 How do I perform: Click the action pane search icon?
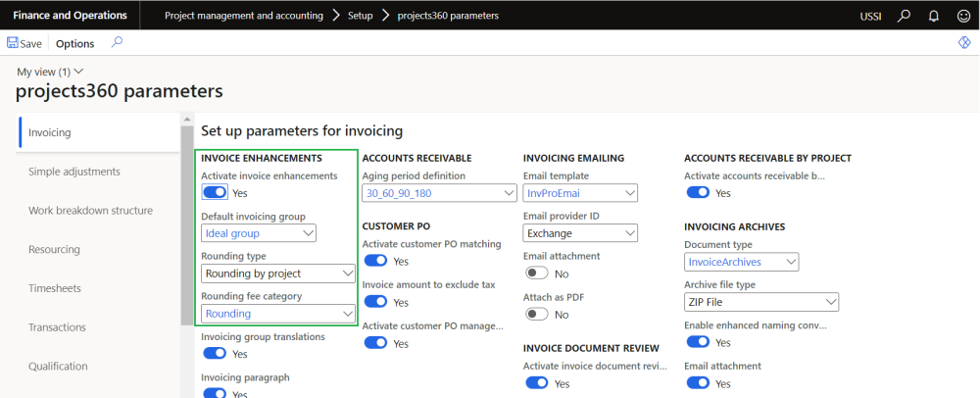coord(117,42)
